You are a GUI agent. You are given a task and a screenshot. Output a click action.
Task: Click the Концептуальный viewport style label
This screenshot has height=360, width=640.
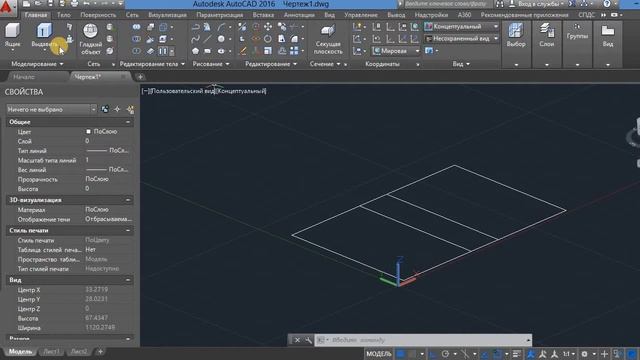point(241,91)
